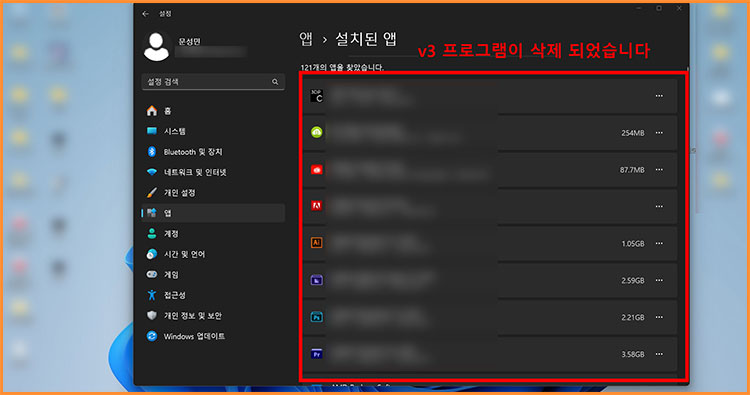Click the accessibility figure icon
The image size is (750, 395).
(x=152, y=295)
